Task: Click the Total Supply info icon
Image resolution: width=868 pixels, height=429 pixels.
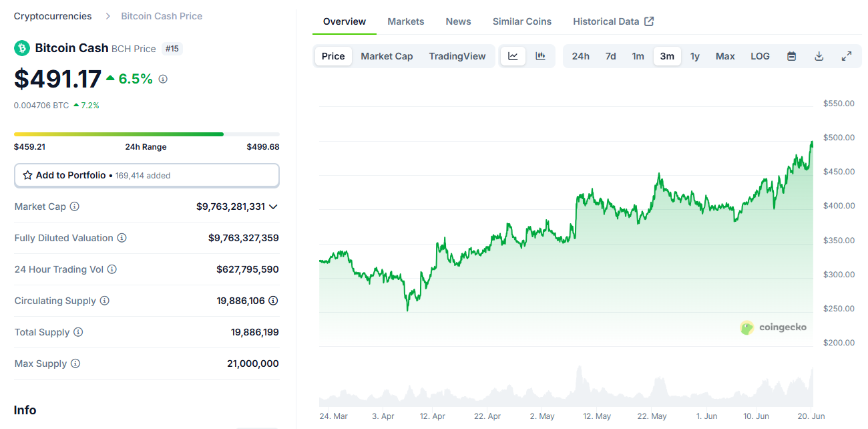Action: point(78,332)
